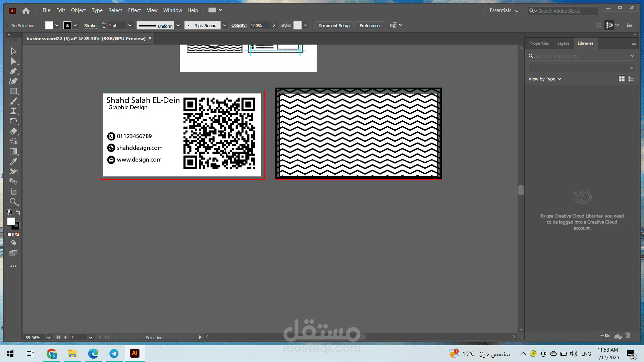Go to Illustrator Home screen
Screen dimensions: 644x362
(26, 11)
